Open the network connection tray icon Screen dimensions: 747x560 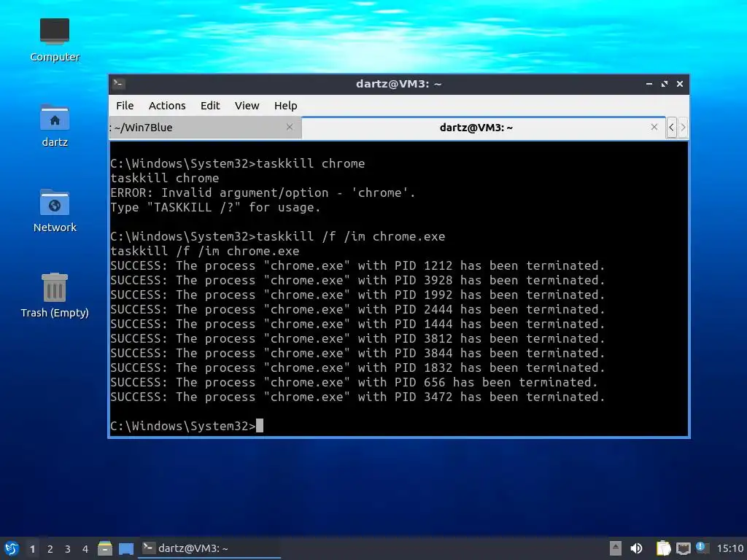coord(683,548)
